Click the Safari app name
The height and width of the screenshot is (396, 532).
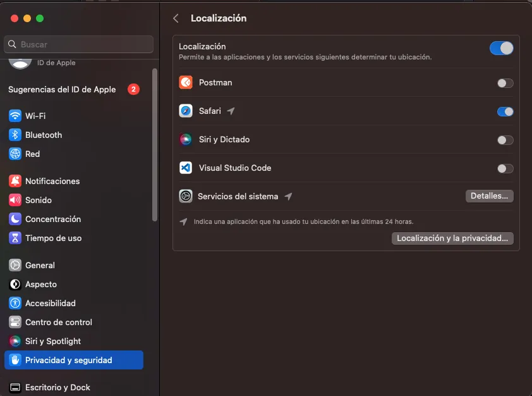click(210, 111)
